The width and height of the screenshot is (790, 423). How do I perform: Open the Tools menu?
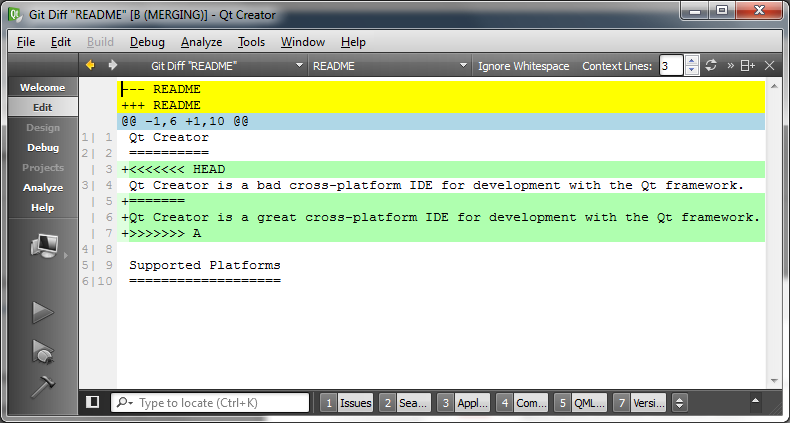coord(251,42)
